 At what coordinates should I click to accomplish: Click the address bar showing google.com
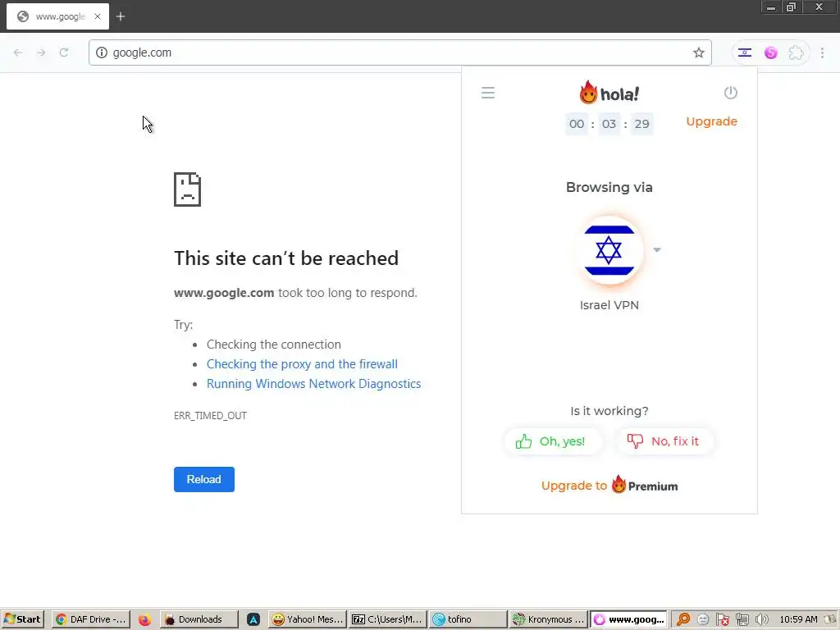(399, 52)
